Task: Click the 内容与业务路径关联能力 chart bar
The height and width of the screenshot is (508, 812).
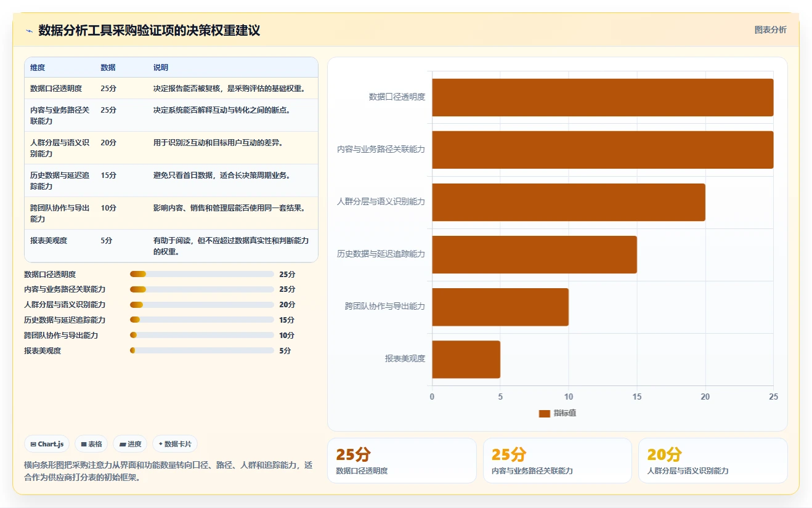Action: [603, 150]
